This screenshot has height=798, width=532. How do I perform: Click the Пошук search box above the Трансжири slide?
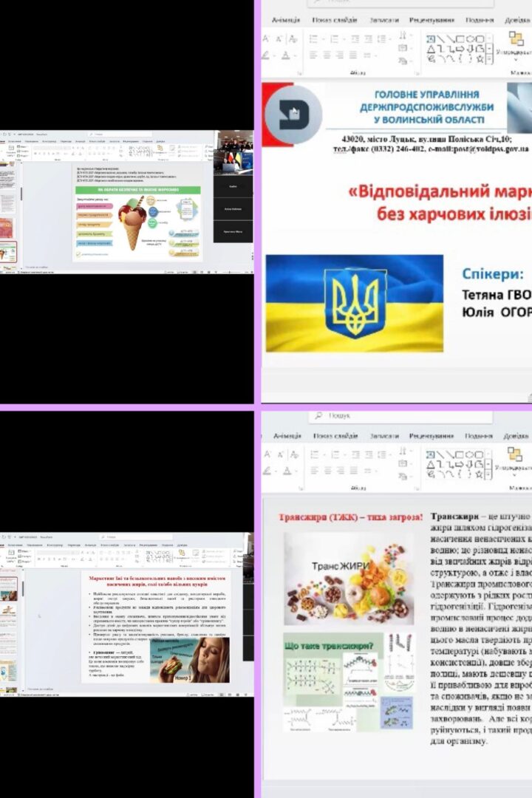click(x=400, y=416)
